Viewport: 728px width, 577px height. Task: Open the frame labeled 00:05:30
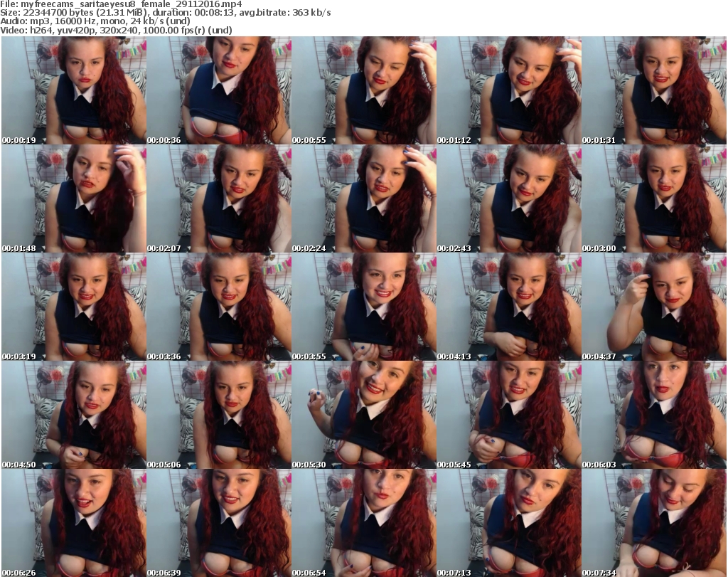[x=364, y=415]
